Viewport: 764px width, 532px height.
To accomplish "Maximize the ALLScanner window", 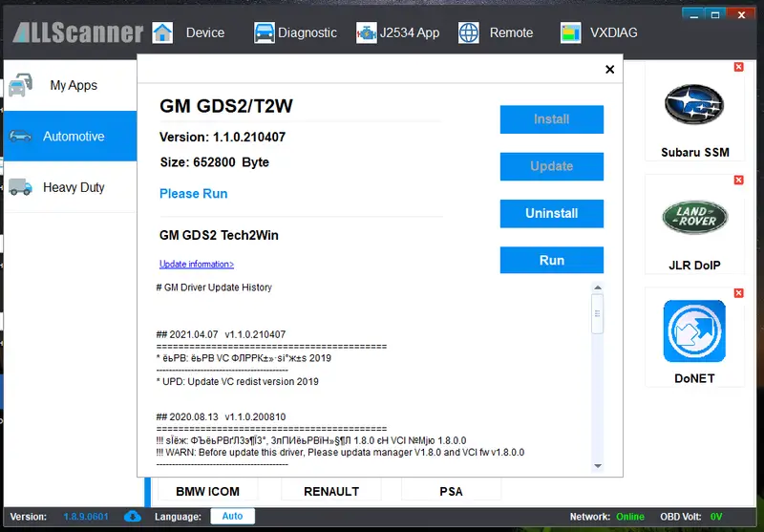I will coord(715,15).
